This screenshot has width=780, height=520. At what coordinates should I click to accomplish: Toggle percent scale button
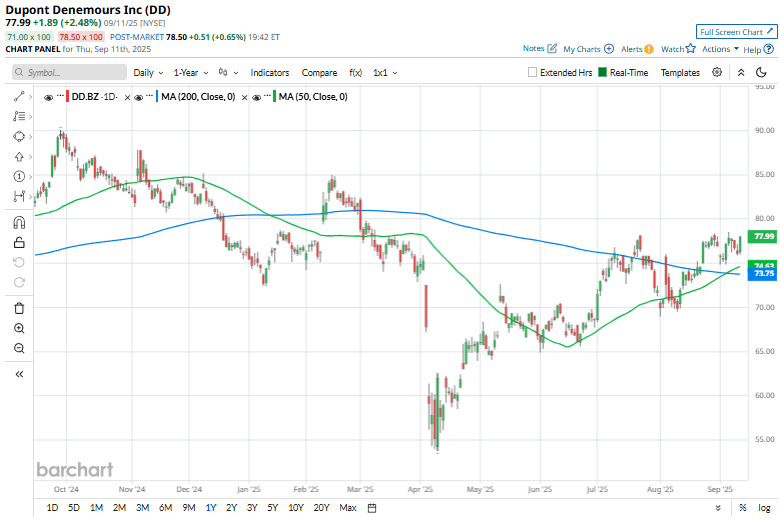click(743, 508)
